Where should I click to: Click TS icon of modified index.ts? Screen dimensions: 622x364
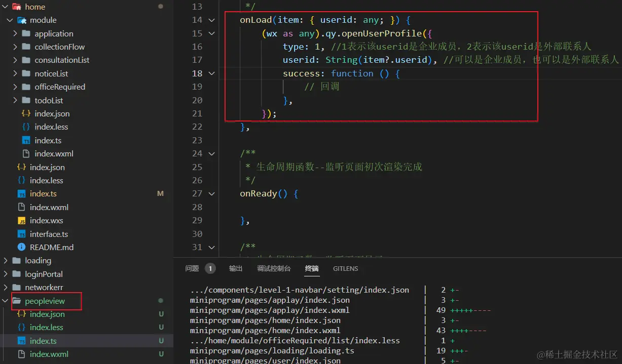coord(21,194)
